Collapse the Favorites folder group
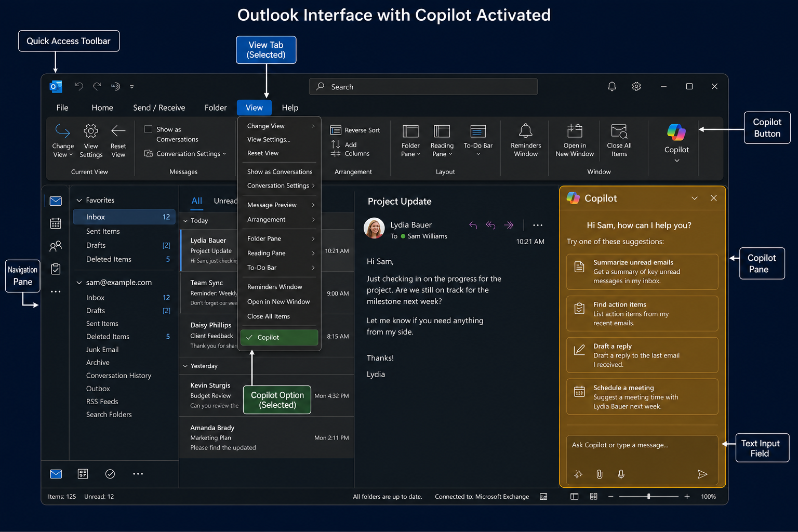The width and height of the screenshot is (798, 532). pyautogui.click(x=79, y=201)
